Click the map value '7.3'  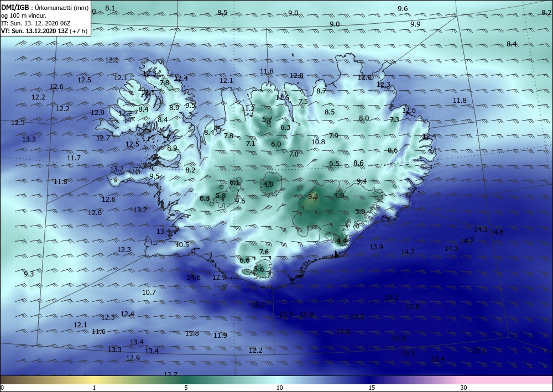click(394, 120)
